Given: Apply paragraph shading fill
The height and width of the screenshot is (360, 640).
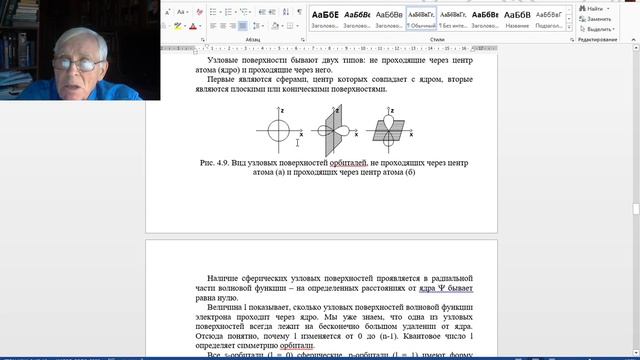Looking at the screenshot, I should [275, 26].
